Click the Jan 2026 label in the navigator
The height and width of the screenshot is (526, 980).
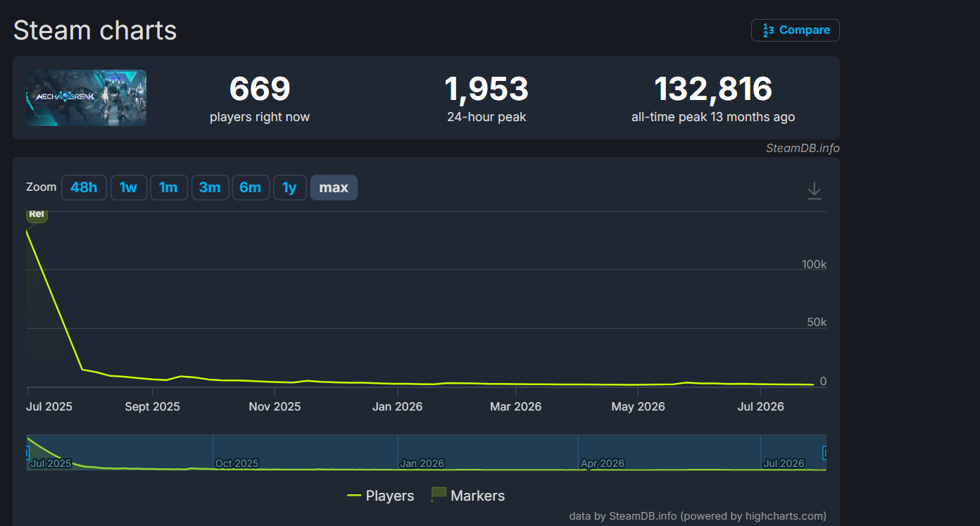(422, 463)
